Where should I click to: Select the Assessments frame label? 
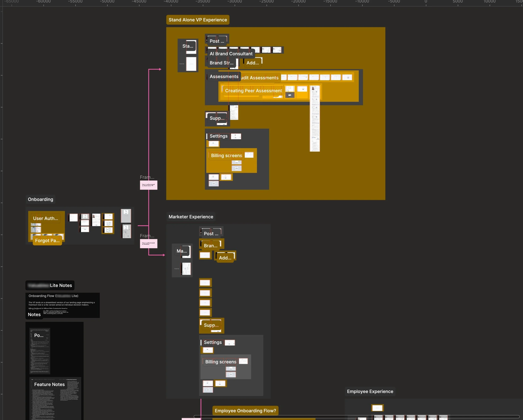coord(224,76)
